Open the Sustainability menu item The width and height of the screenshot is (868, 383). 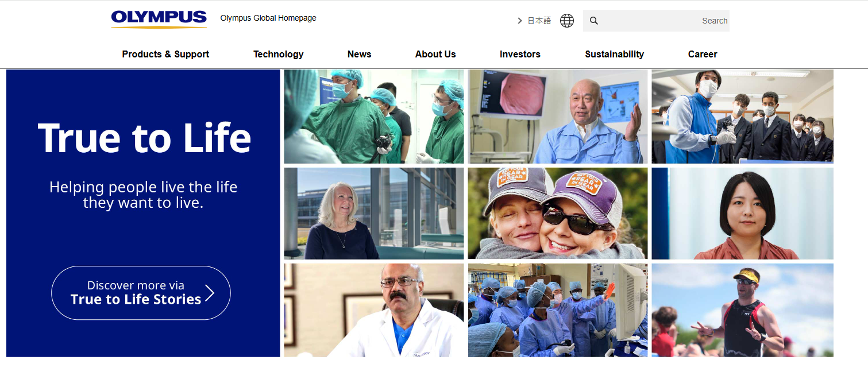614,54
